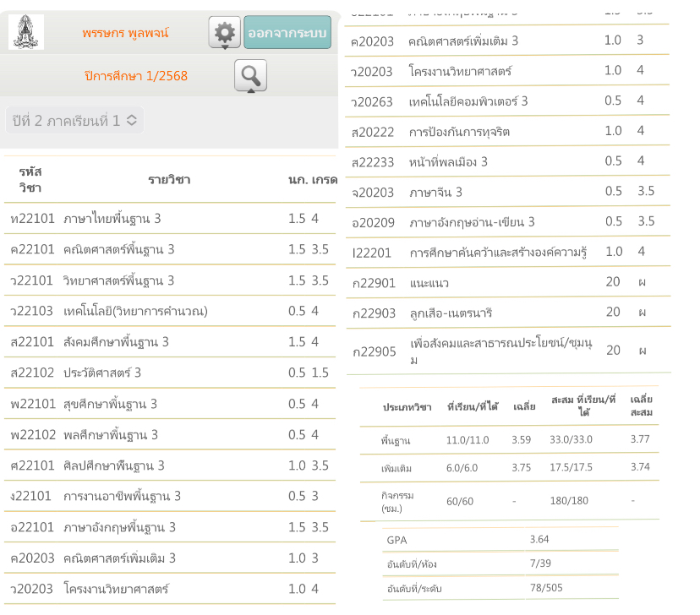Click the magnifying glass search icon
Viewport: 700px width, 615px height.
(250, 76)
